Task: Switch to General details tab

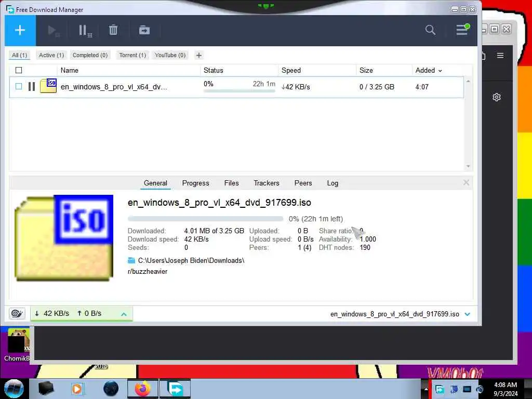Action: pyautogui.click(x=155, y=183)
